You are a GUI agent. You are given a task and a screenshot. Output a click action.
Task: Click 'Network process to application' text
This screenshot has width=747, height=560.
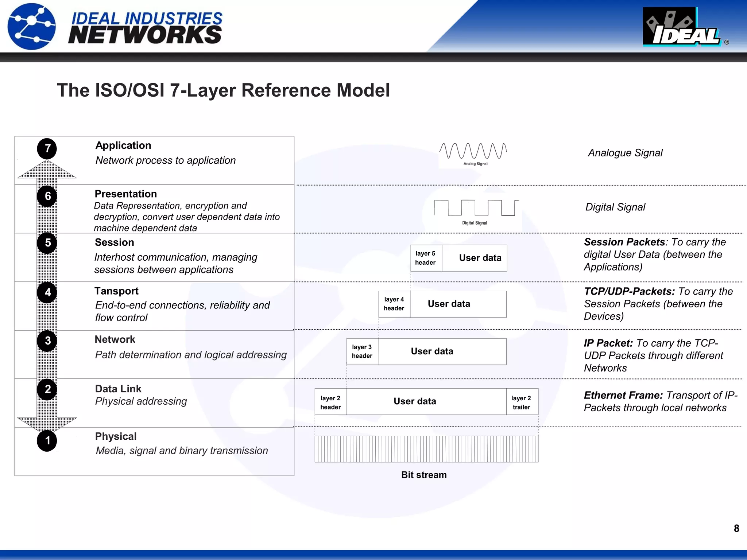point(166,160)
